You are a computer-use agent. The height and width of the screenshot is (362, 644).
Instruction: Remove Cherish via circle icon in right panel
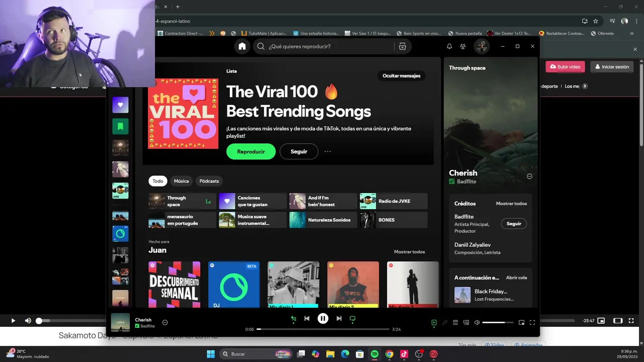(529, 176)
